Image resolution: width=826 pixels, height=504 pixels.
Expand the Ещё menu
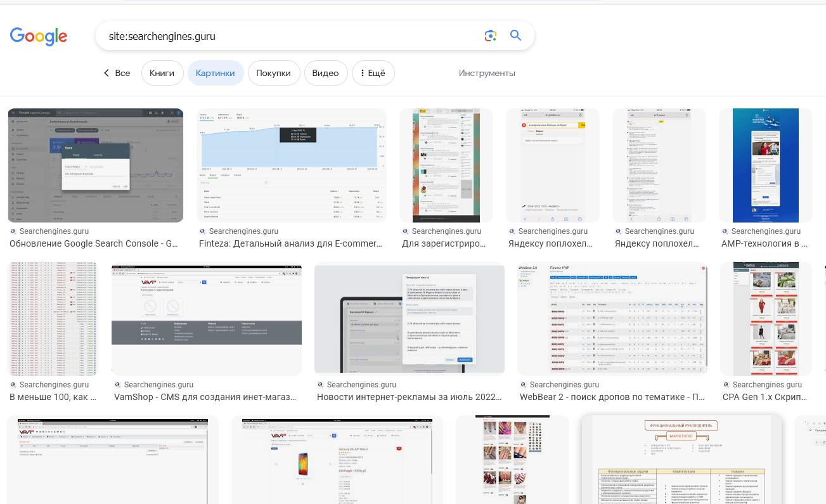(373, 73)
